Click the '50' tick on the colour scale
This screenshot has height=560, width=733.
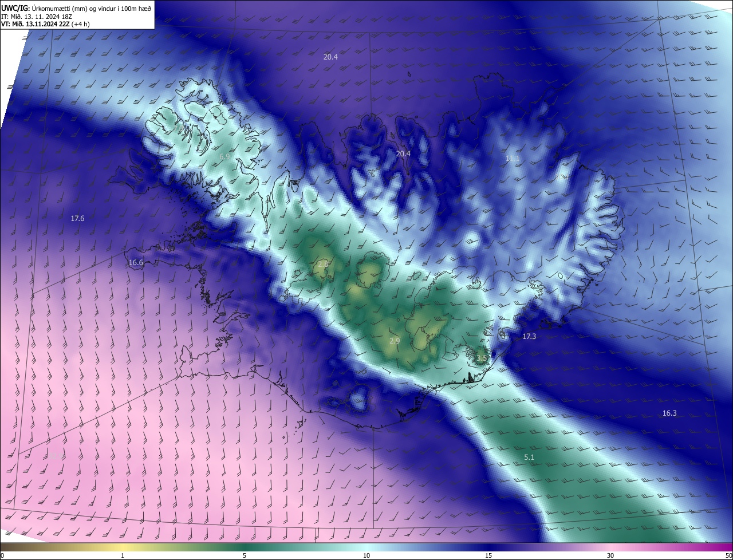pos(728,556)
